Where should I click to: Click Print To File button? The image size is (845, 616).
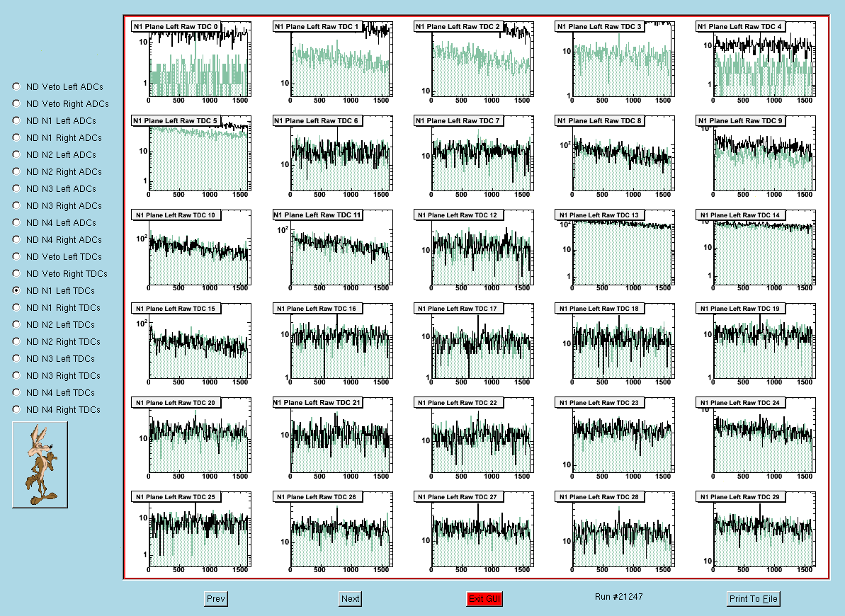[754, 599]
